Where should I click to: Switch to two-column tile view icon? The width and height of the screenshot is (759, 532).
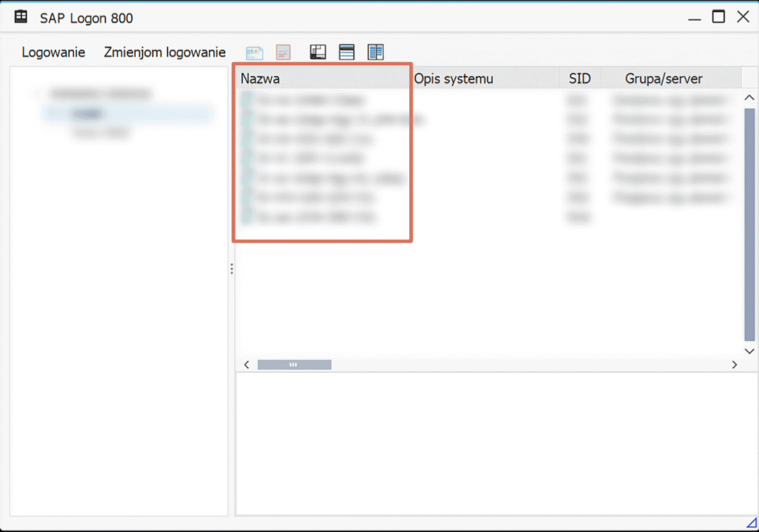376,52
